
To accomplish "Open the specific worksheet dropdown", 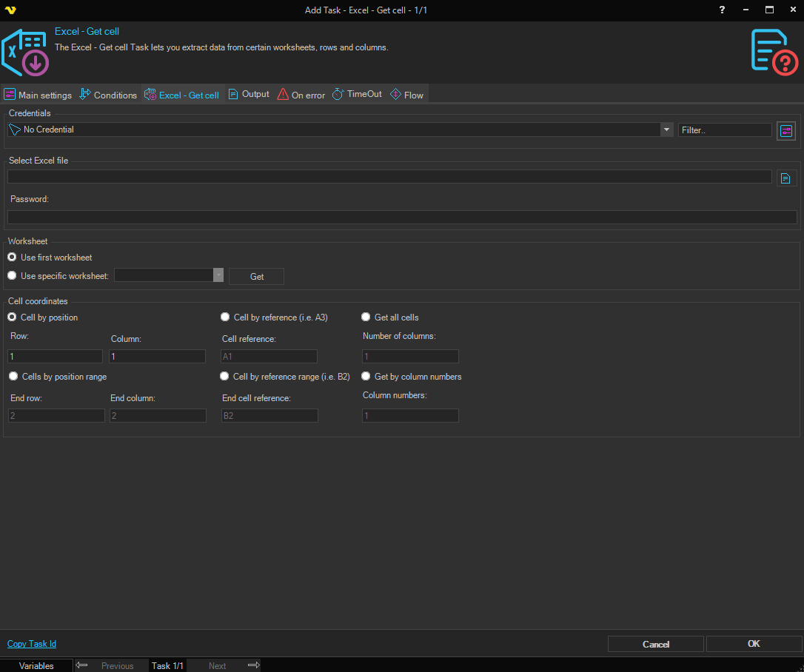I will pos(218,275).
